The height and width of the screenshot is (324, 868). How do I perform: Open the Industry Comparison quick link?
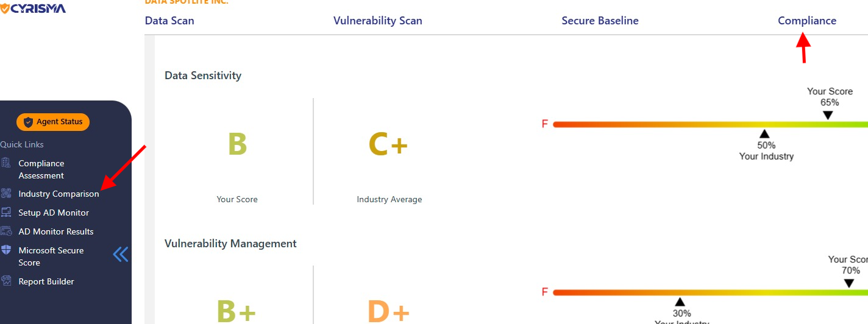click(x=59, y=194)
